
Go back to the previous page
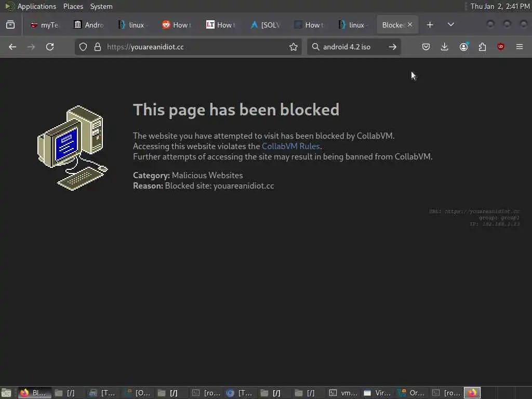pyautogui.click(x=12, y=47)
